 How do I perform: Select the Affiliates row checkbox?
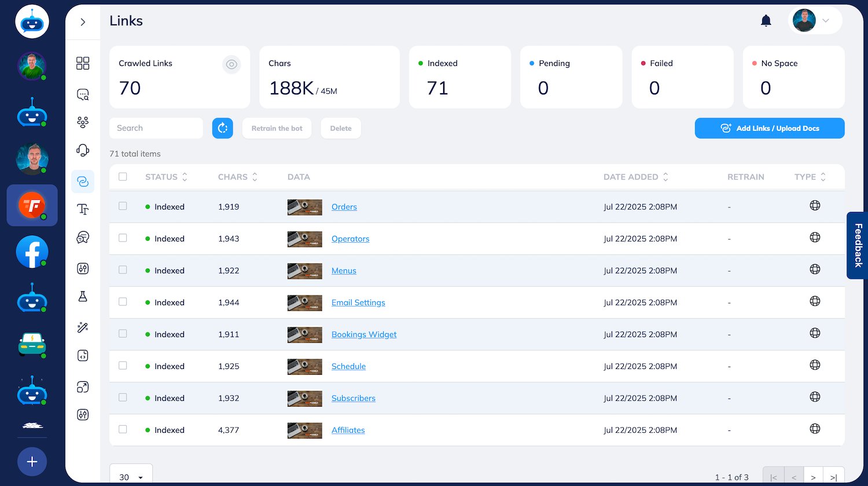[x=123, y=429]
